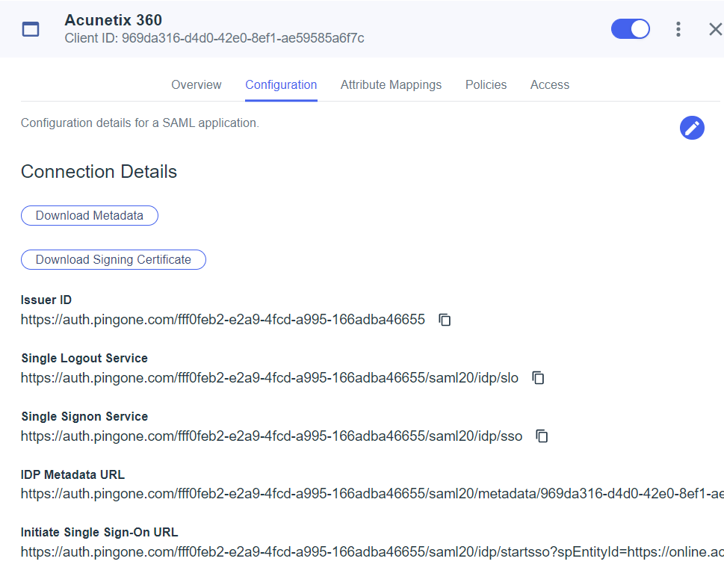Toggle the Acunetix 360 application enabled switch
724x588 pixels.
[x=631, y=29]
